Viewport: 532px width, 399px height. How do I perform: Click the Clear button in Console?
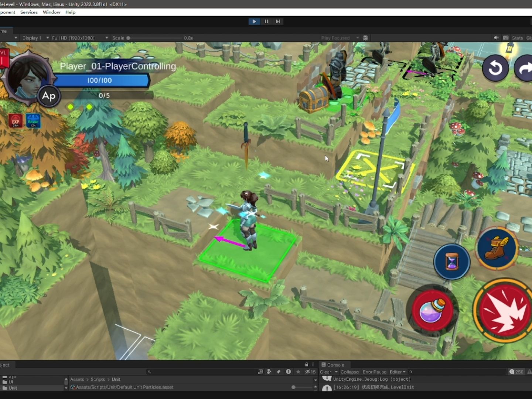[325, 372]
